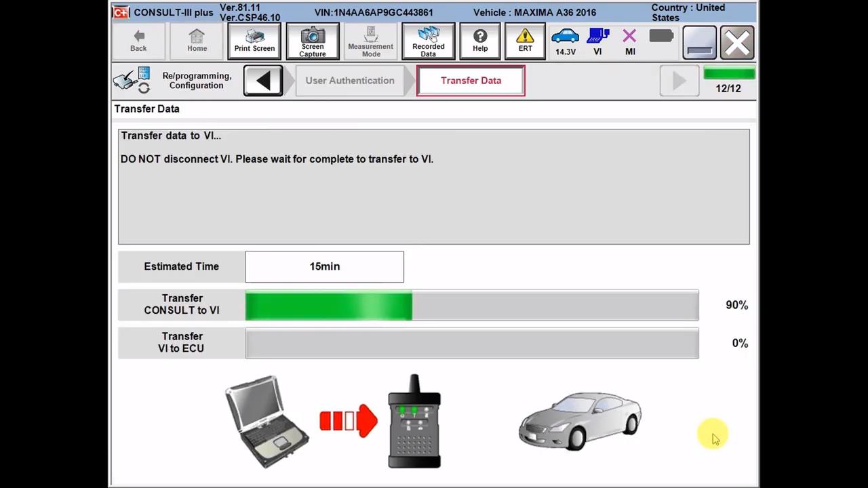
Task: Open the Screen Capture tool
Action: pos(313,41)
